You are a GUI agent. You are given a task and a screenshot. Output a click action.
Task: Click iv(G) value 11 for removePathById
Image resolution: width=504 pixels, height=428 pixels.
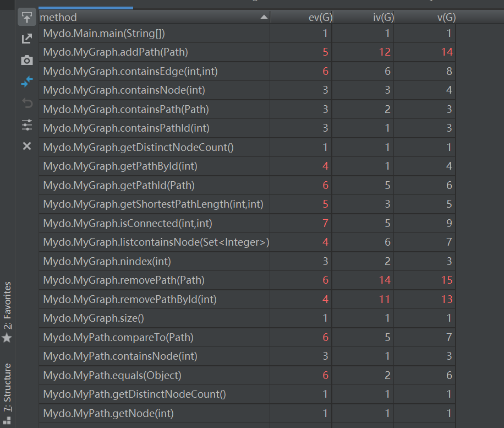[x=385, y=299]
